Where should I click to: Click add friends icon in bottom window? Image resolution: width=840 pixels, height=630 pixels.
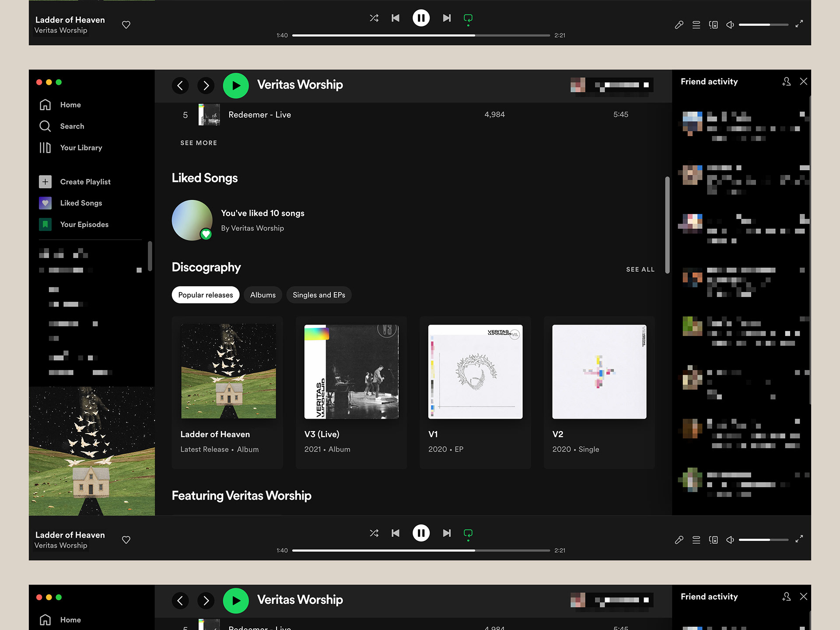pyautogui.click(x=786, y=597)
